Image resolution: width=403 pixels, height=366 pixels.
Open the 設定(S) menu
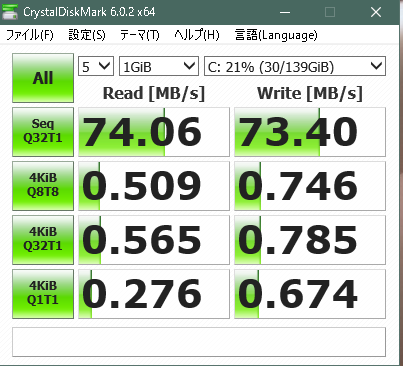click(x=87, y=35)
